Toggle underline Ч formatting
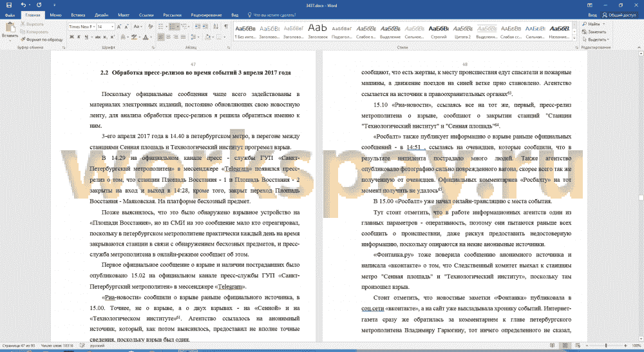The image size is (644, 352). point(87,37)
